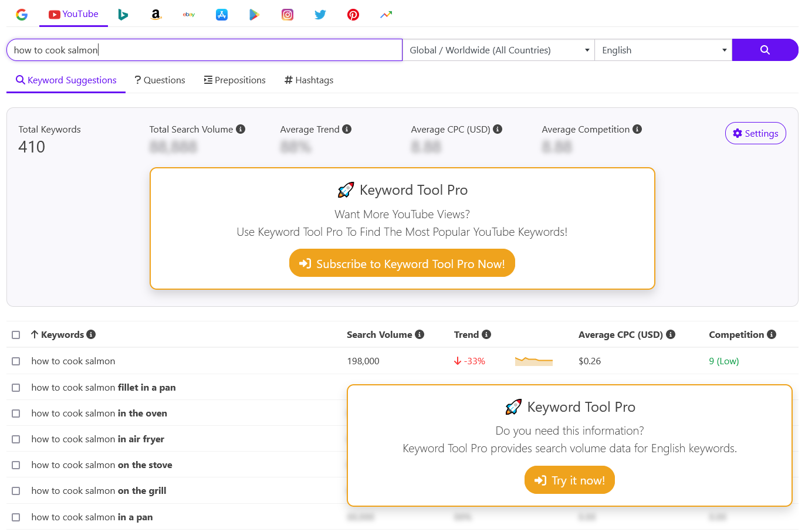The width and height of the screenshot is (805, 532).
Task: Open the YouTube tab
Action: pyautogui.click(x=73, y=14)
